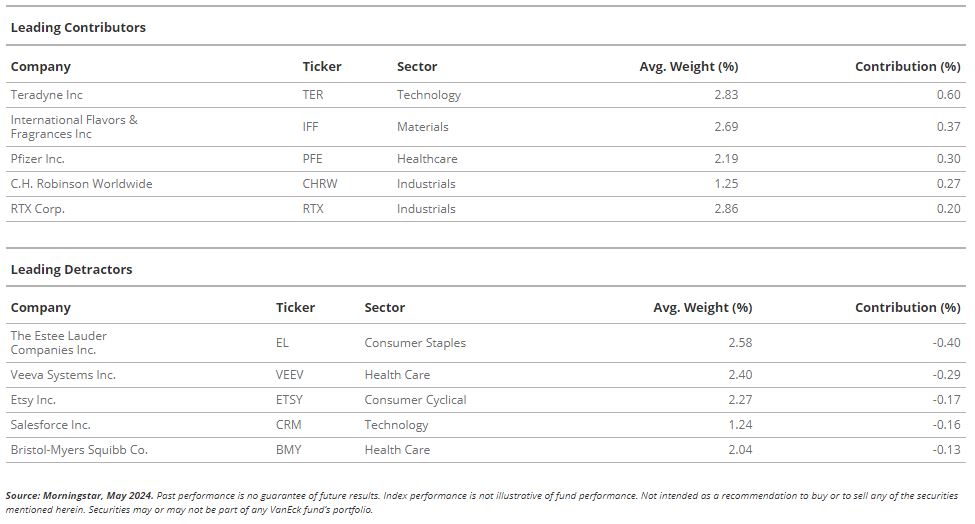Click the Avg. Weight column header in Contributors
Viewport: 975px width, 524px height.
(688, 67)
